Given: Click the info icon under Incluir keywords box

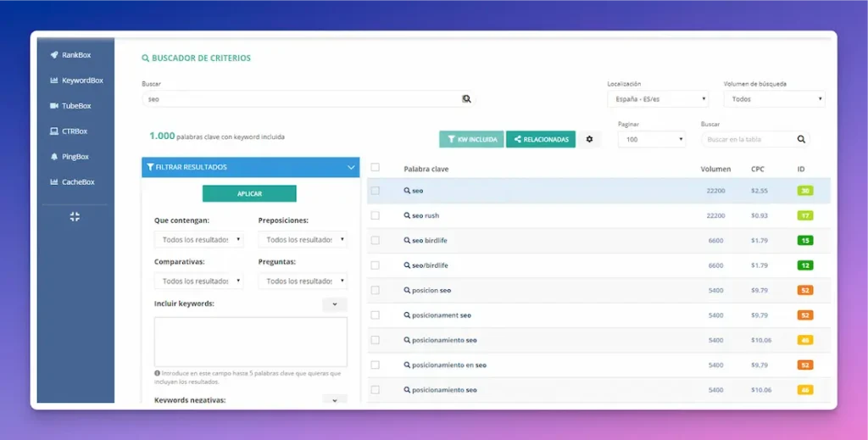Looking at the screenshot, I should tap(157, 373).
